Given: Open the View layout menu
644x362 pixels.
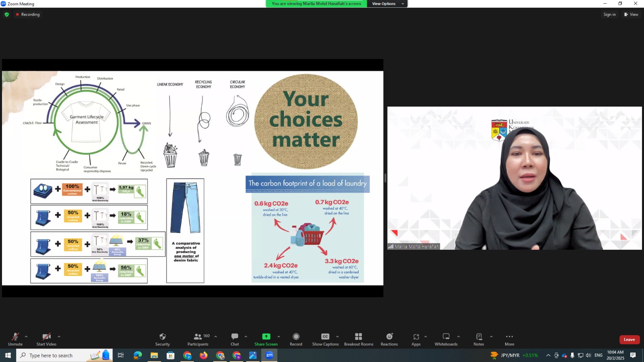Looking at the screenshot, I should [631, 14].
